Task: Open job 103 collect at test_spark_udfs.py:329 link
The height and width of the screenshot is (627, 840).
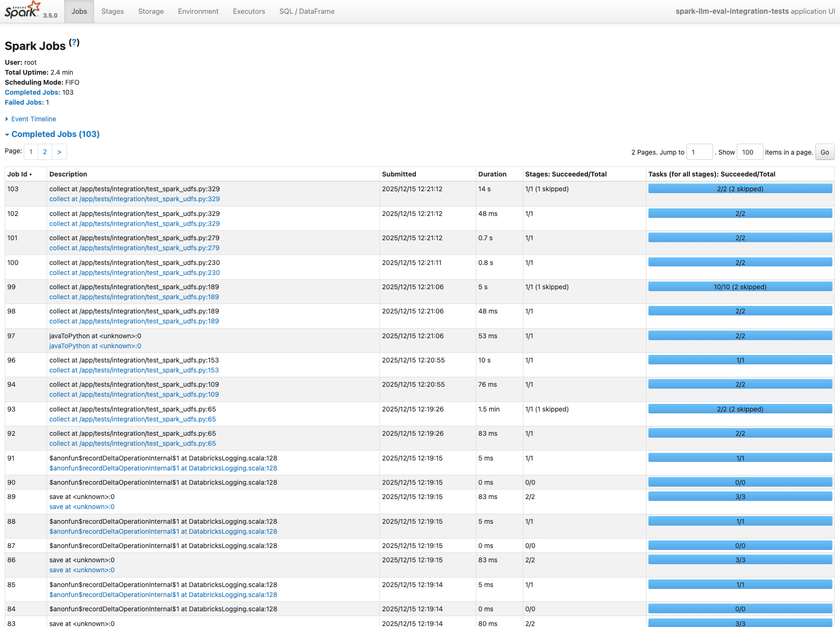Action: (x=135, y=199)
